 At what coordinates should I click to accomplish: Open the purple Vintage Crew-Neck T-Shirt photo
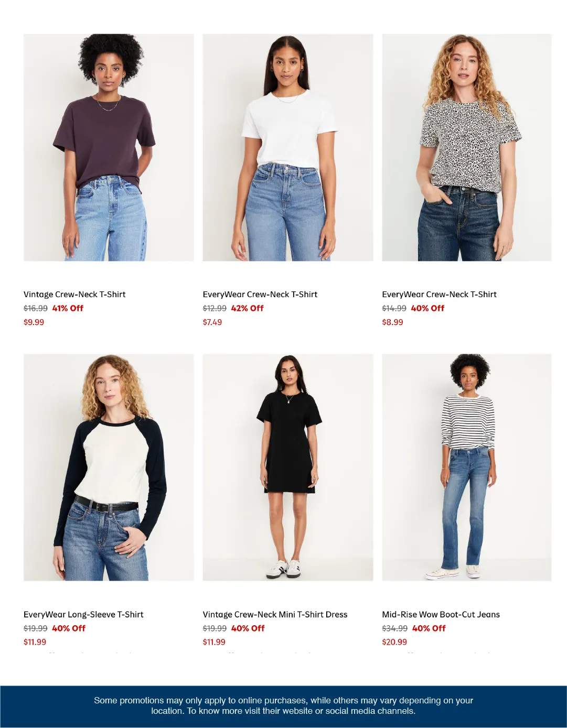coord(109,147)
